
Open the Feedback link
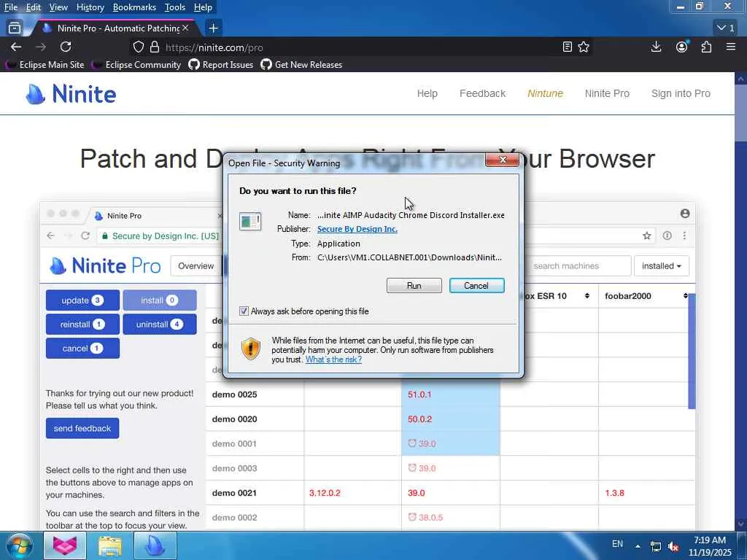coord(482,94)
